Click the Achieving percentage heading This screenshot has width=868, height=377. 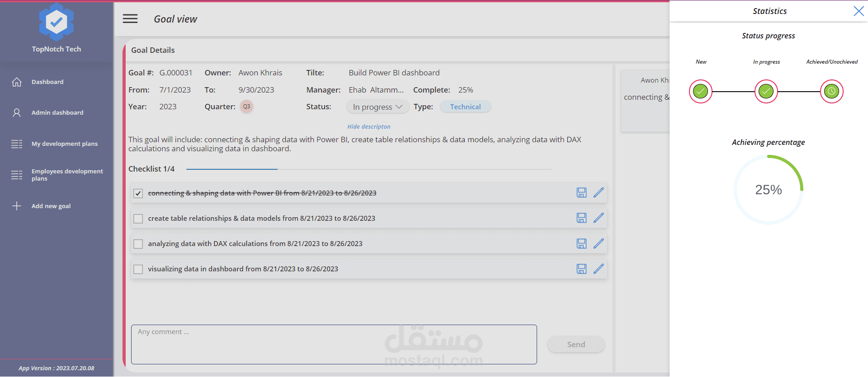point(769,142)
